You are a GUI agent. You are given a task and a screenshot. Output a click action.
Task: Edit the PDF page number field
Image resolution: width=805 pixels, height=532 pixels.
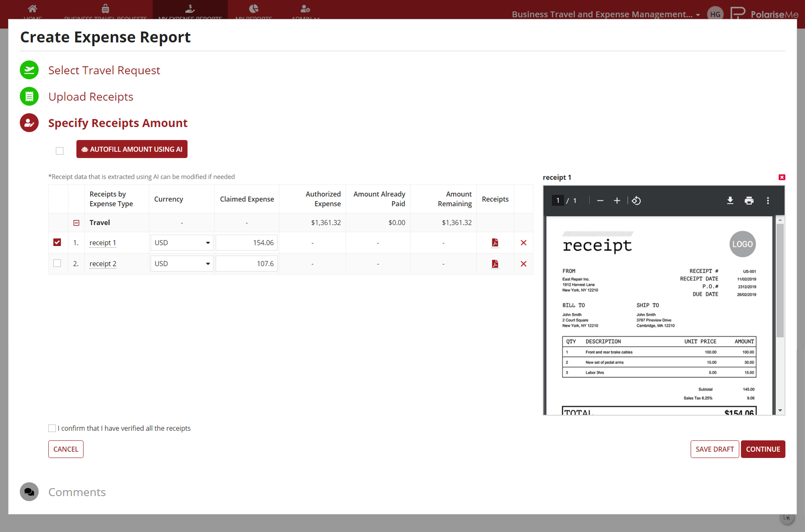tap(558, 200)
